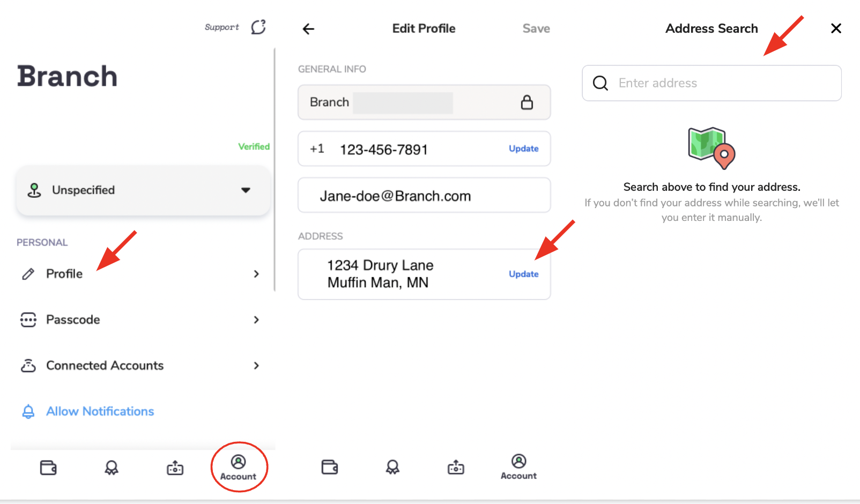Open the rewards badge icon in the left bottom bar
This screenshot has width=860, height=504.
tap(112, 468)
